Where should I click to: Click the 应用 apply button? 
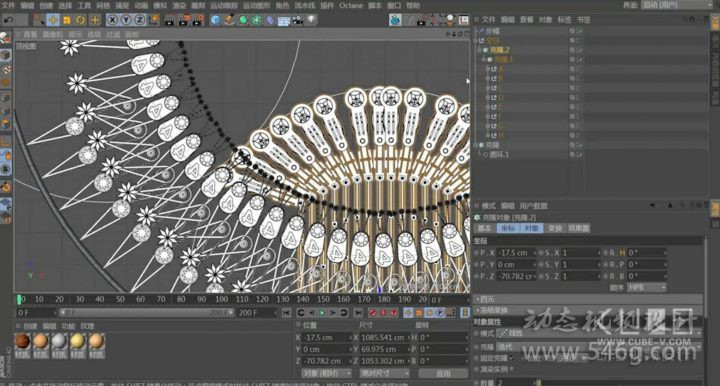443,373
